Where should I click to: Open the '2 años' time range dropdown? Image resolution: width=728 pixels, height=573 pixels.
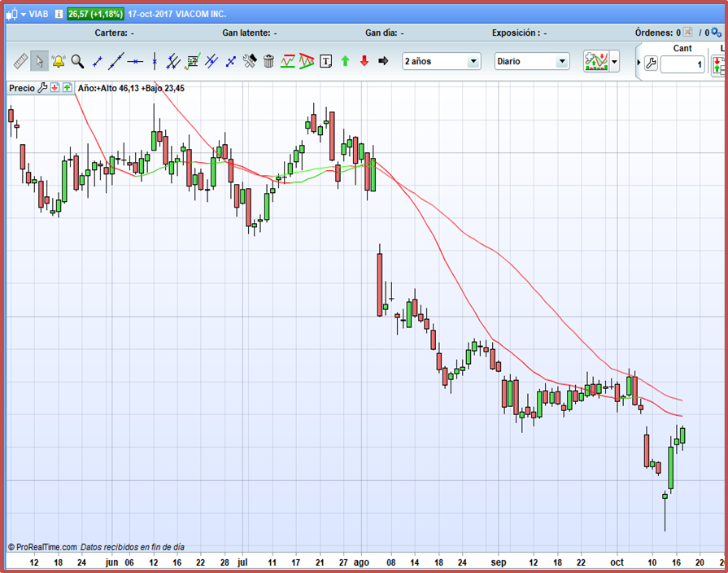coord(441,61)
